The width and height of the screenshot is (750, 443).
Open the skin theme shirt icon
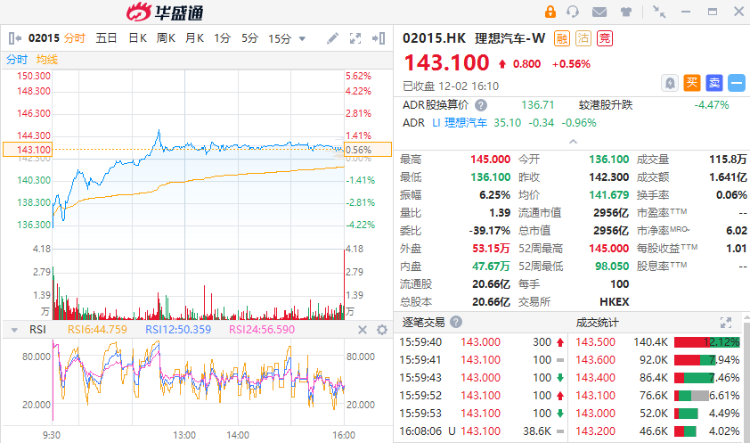coord(626,12)
